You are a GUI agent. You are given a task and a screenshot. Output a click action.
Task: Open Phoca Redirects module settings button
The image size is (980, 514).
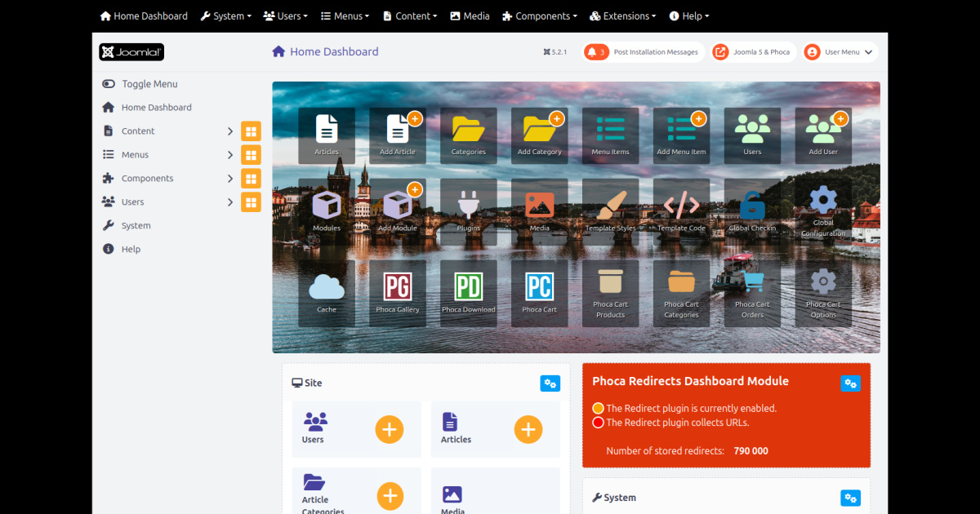[x=851, y=383]
